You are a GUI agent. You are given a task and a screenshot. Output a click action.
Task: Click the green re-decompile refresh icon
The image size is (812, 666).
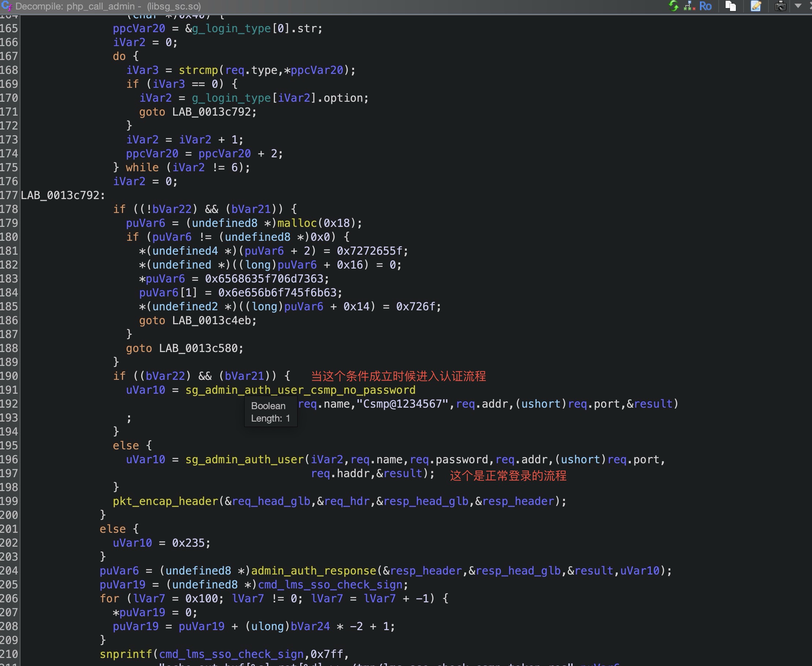(x=674, y=6)
